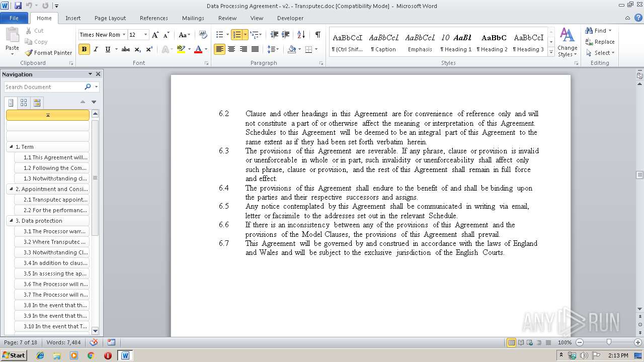The width and height of the screenshot is (644, 362).
Task: Select Heading 1 style
Action: tap(456, 43)
